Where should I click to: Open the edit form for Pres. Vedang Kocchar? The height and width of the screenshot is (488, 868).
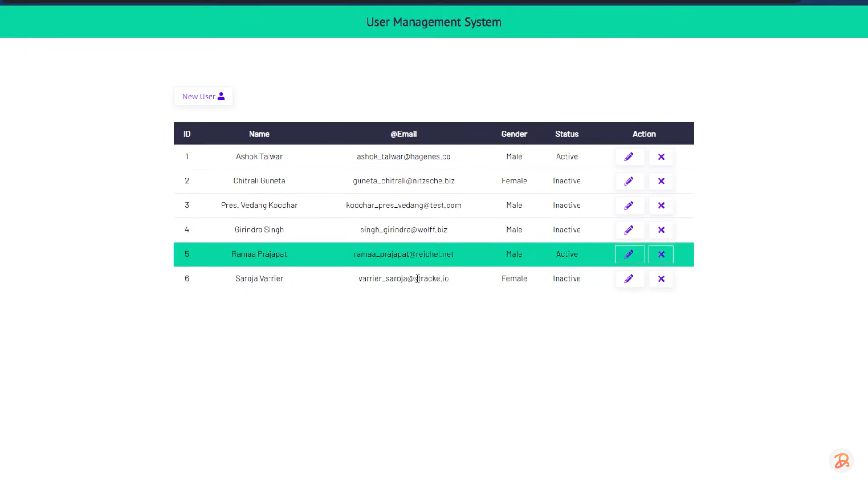tap(629, 205)
